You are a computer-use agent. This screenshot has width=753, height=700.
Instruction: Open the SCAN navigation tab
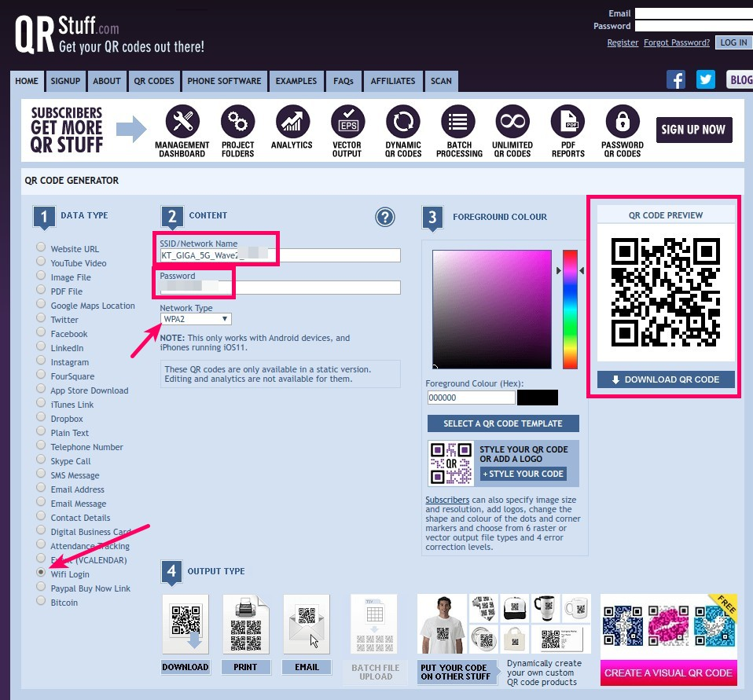click(x=441, y=81)
